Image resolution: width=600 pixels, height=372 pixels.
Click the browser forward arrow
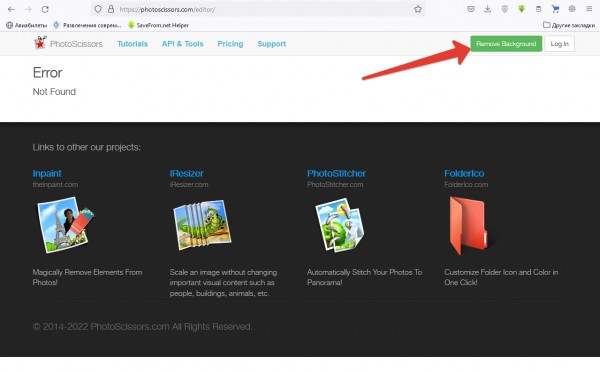tap(28, 9)
